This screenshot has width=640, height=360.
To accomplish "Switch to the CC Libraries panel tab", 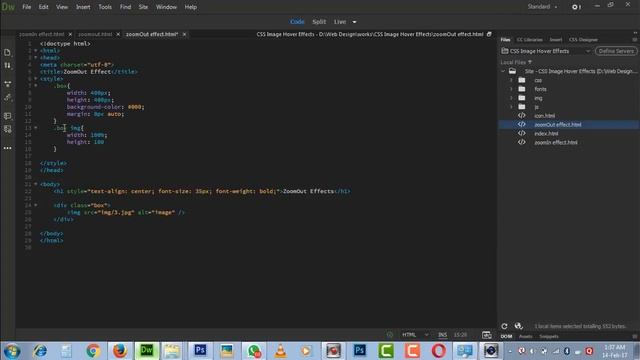I will click(529, 40).
